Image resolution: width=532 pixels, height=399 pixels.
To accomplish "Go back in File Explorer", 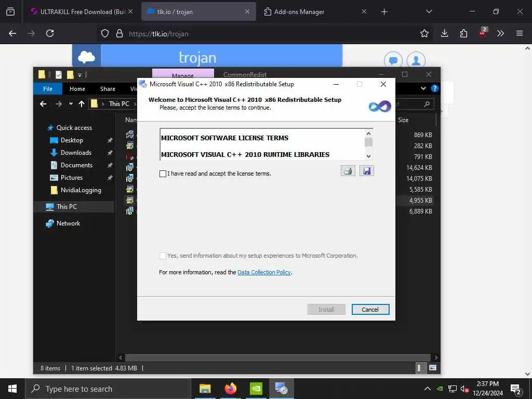I will click(x=43, y=104).
